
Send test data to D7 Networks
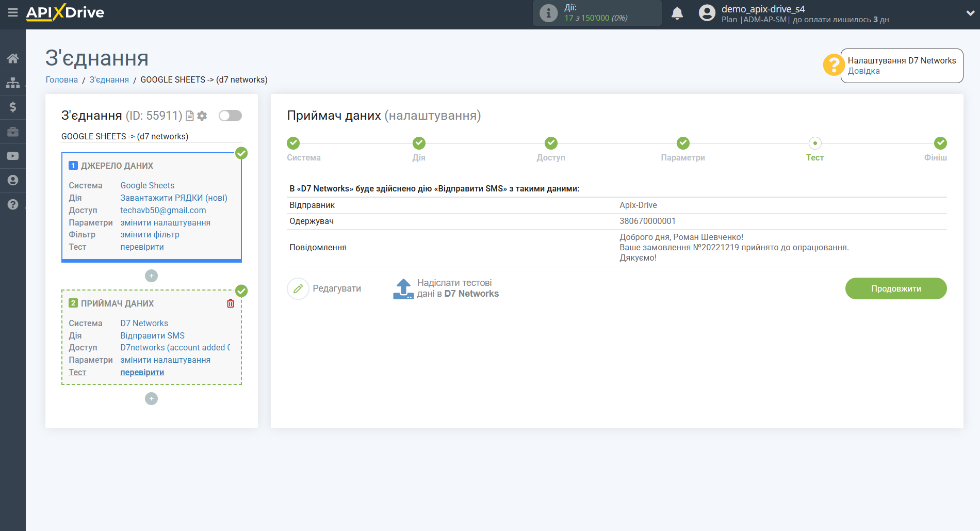446,288
